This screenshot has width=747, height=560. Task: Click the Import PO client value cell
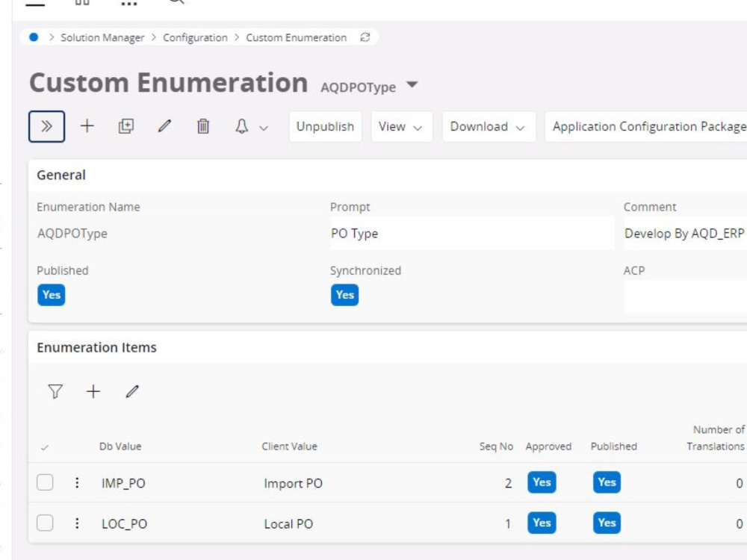(x=293, y=483)
